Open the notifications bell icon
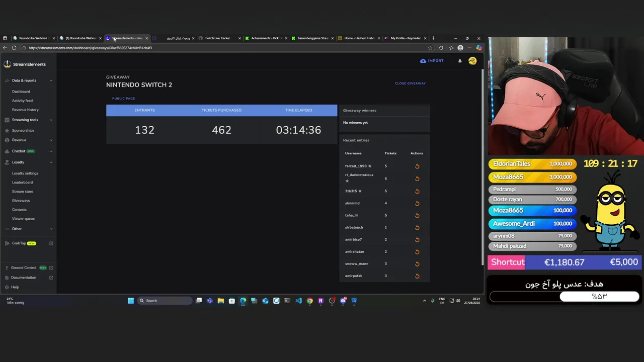 click(460, 61)
